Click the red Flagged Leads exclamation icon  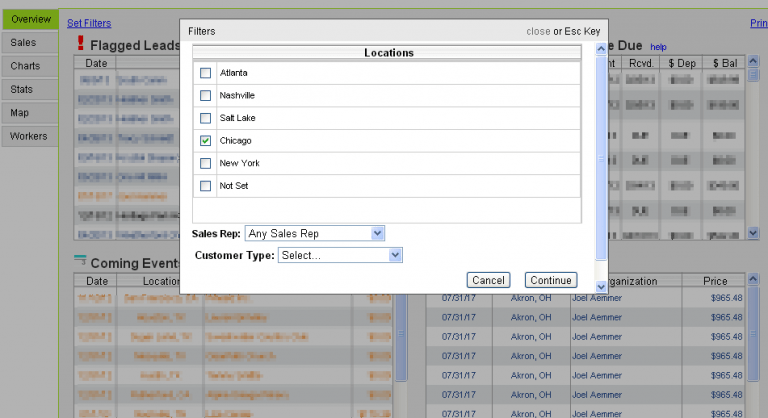80,44
